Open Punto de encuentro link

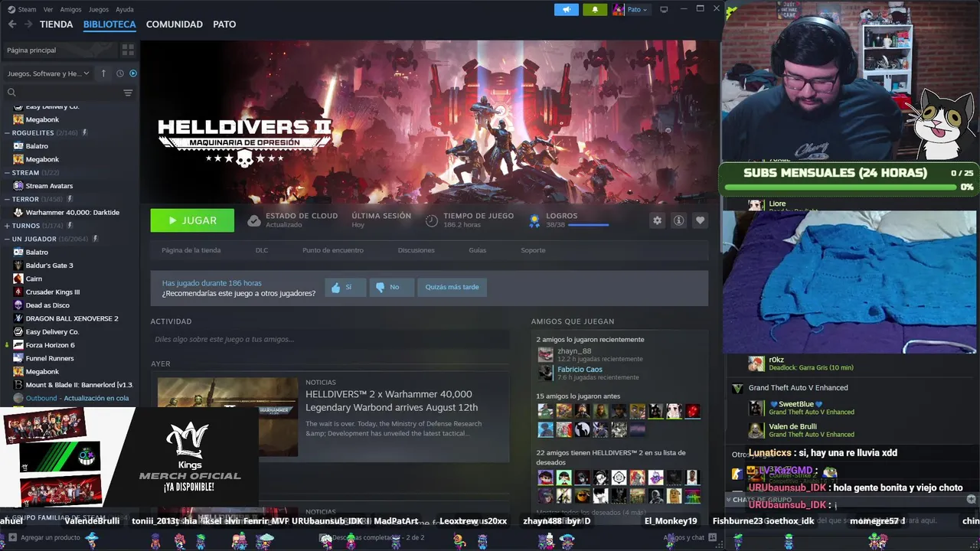[x=333, y=250]
